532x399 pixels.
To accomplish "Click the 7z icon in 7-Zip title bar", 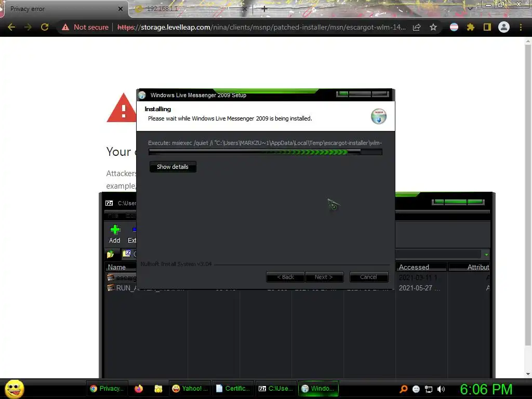I will tap(109, 203).
